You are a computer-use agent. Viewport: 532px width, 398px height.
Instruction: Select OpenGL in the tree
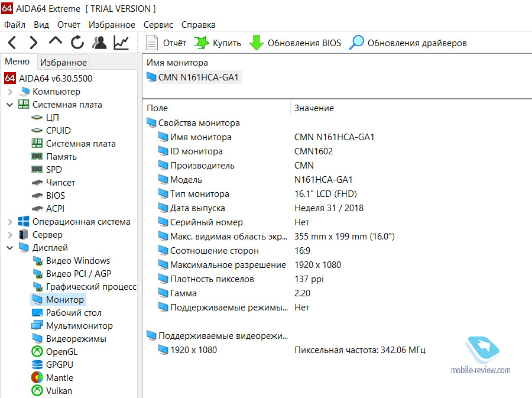tap(54, 352)
